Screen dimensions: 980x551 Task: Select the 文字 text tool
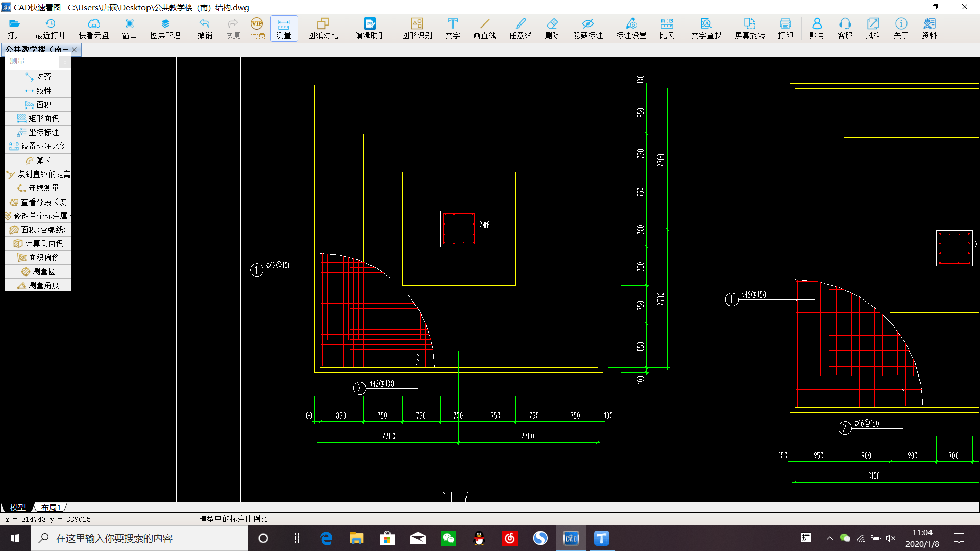coord(453,29)
